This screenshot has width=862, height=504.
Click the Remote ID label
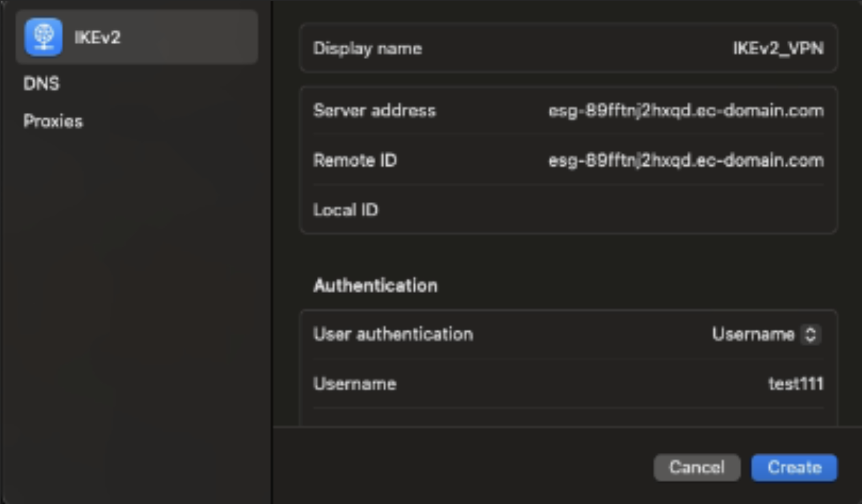coord(355,161)
